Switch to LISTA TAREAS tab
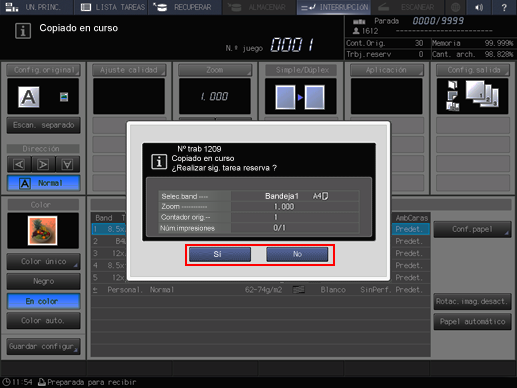This screenshot has width=517, height=388. 113,7
